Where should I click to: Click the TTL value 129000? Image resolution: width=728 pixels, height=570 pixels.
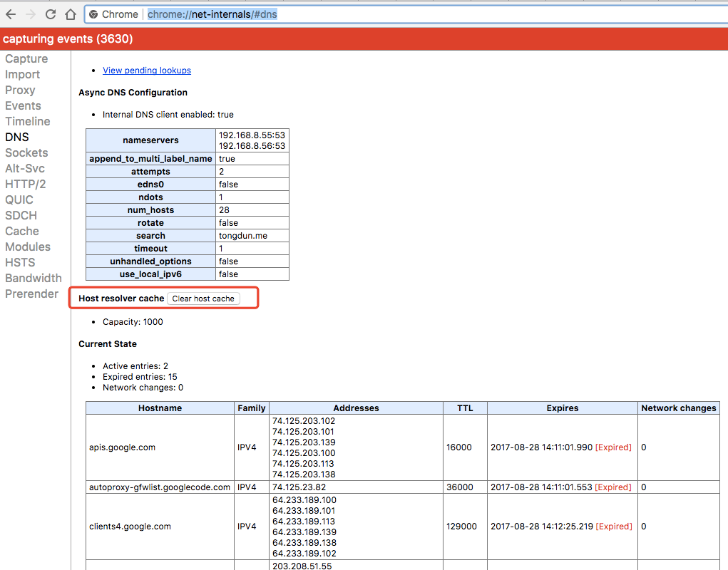461,527
